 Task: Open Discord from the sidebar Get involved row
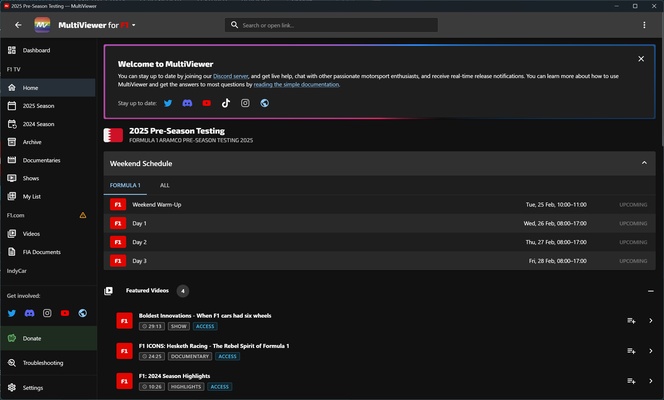[29, 313]
